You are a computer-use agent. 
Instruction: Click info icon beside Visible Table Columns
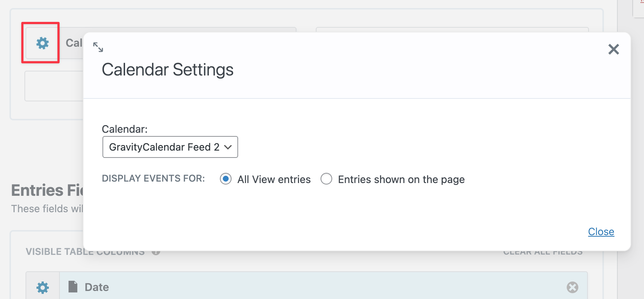coord(156,252)
